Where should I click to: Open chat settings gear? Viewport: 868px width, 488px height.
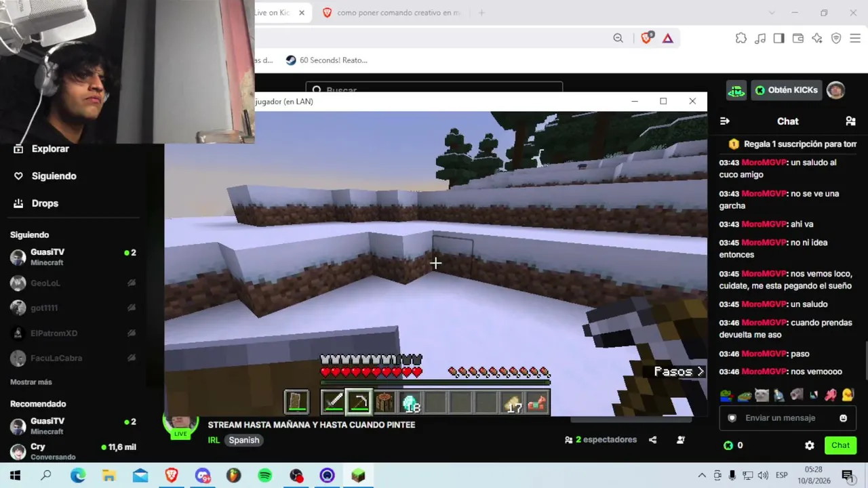(809, 445)
